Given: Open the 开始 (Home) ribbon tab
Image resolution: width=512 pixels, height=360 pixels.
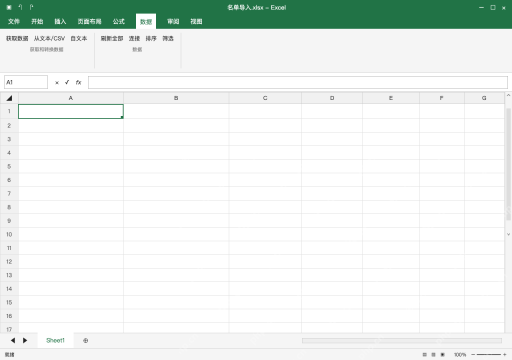Looking at the screenshot, I should [37, 21].
